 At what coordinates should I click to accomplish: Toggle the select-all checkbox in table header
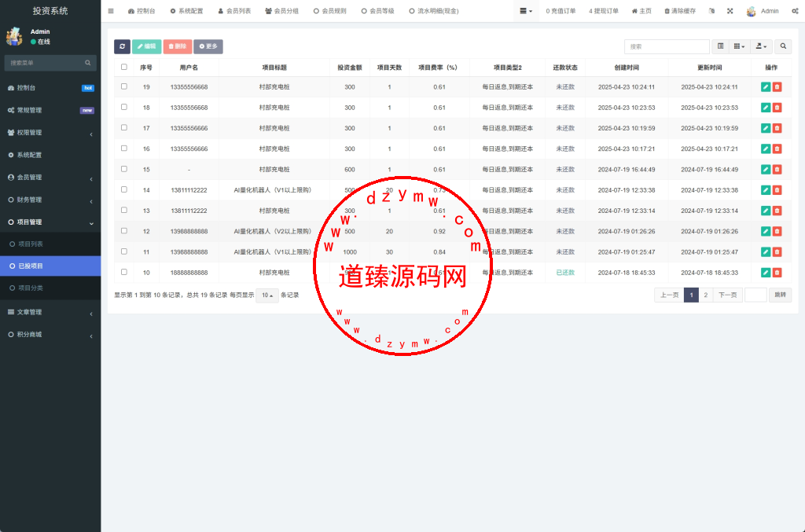(123, 67)
